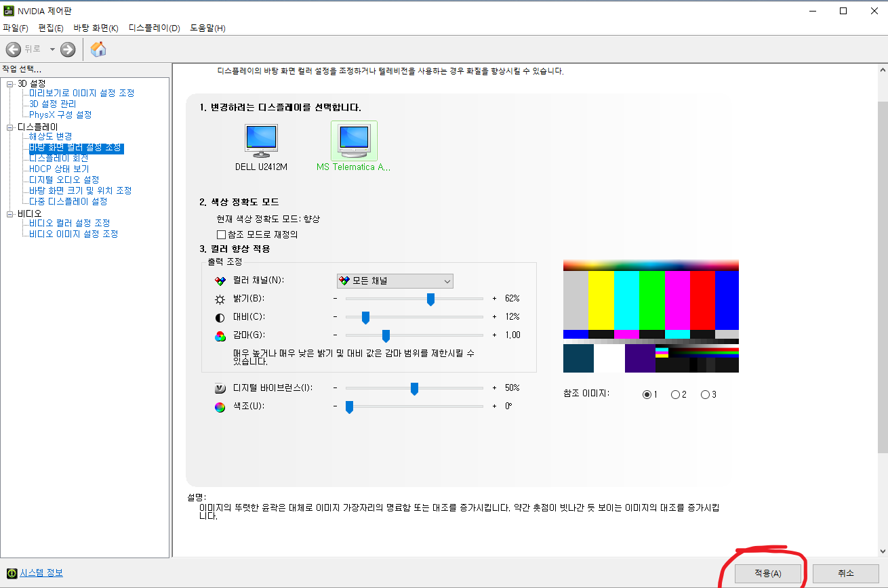888x588 pixels.
Task: Collapse the 비디오 tree node
Action: pos(10,213)
